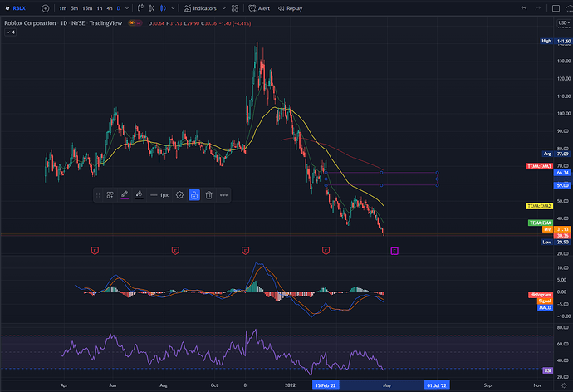Image resolution: width=573 pixels, height=392 pixels.
Task: Click the add symbol plus icon
Action: (x=46, y=8)
